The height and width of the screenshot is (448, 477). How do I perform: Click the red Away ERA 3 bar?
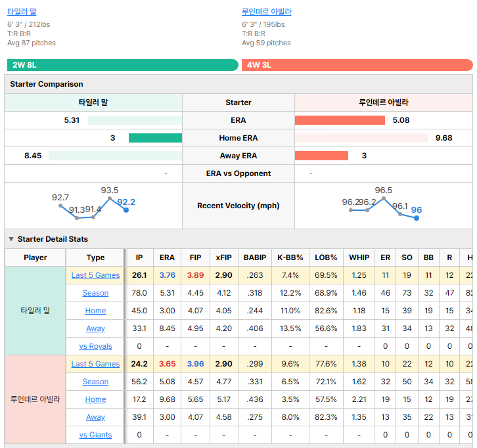pyautogui.click(x=321, y=156)
